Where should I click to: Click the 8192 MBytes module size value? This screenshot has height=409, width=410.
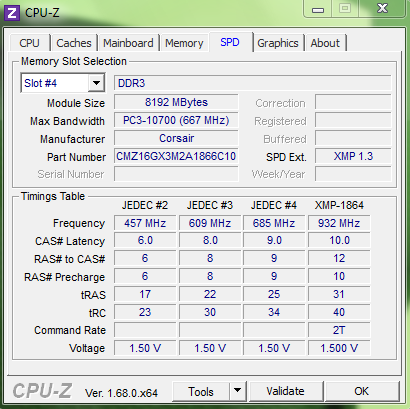point(176,102)
